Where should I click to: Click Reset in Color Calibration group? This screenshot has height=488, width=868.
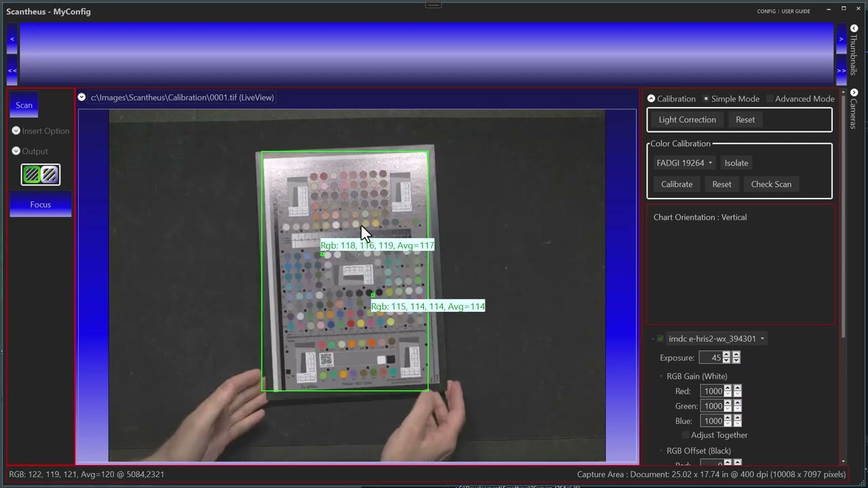pos(722,184)
